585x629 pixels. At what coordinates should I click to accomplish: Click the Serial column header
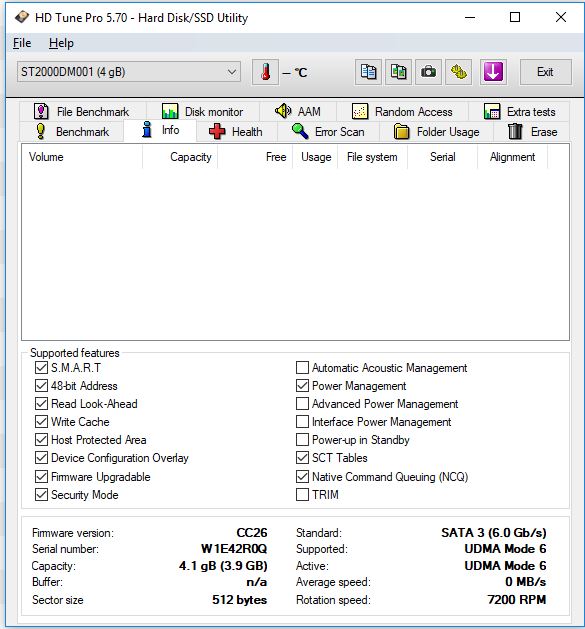pos(443,157)
